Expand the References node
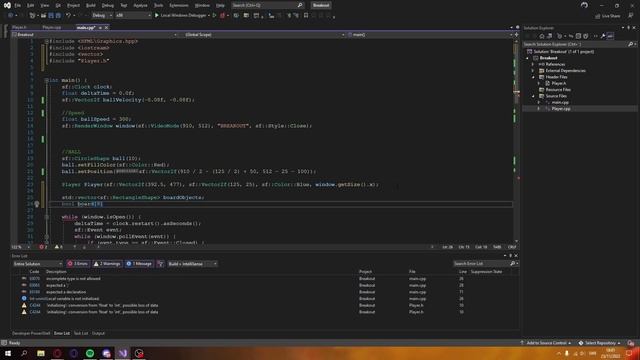 tap(533, 64)
